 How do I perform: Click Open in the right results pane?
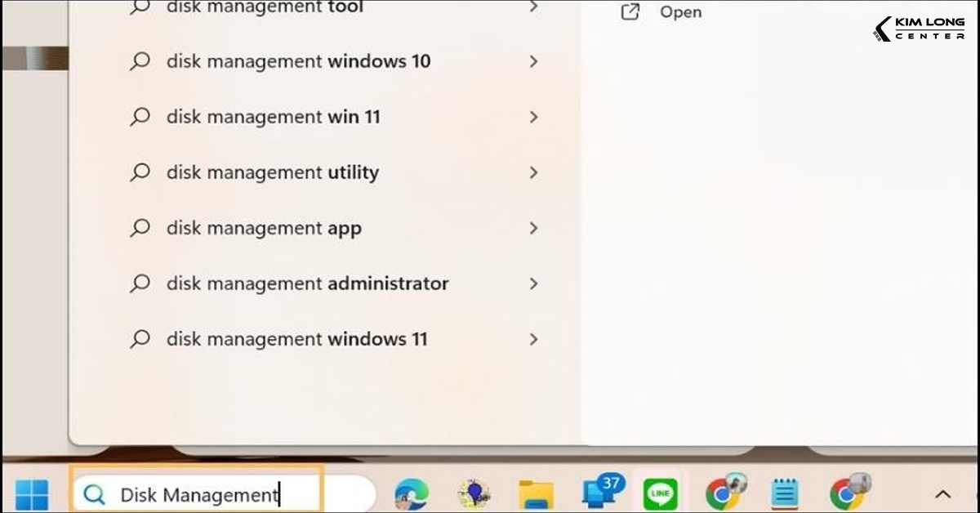pyautogui.click(x=679, y=12)
